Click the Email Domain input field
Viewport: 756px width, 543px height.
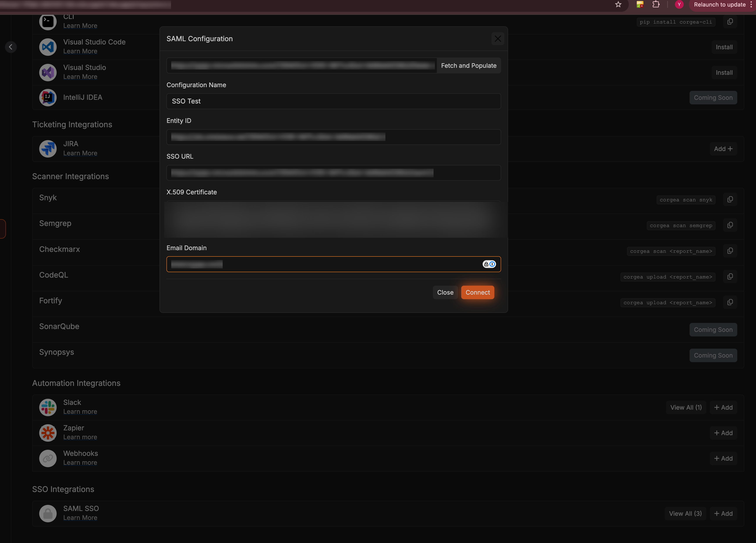(333, 264)
